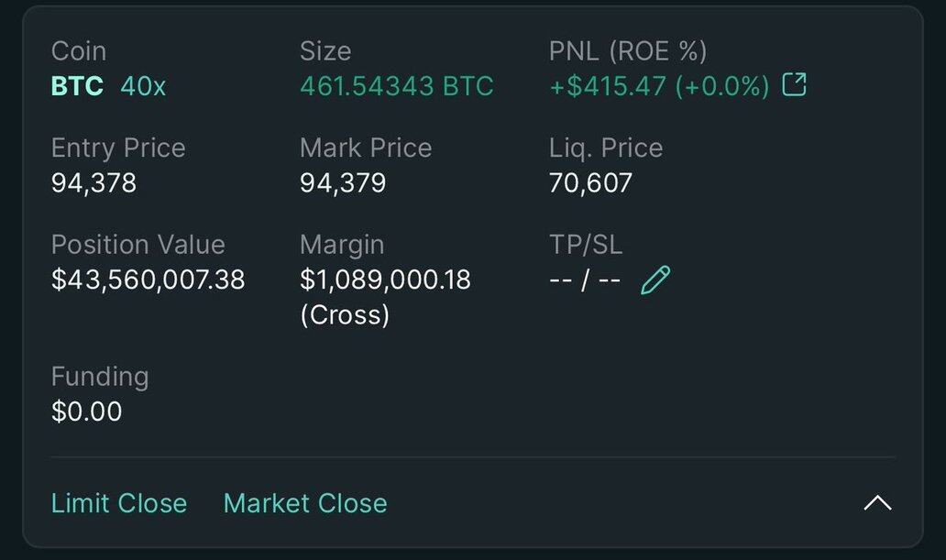This screenshot has height=560, width=946.
Task: Click the Limit Close link
Action: [119, 503]
